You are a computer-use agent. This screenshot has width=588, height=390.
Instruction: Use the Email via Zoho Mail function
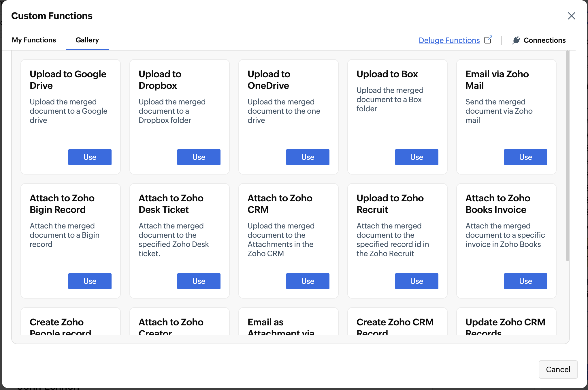[x=525, y=157]
